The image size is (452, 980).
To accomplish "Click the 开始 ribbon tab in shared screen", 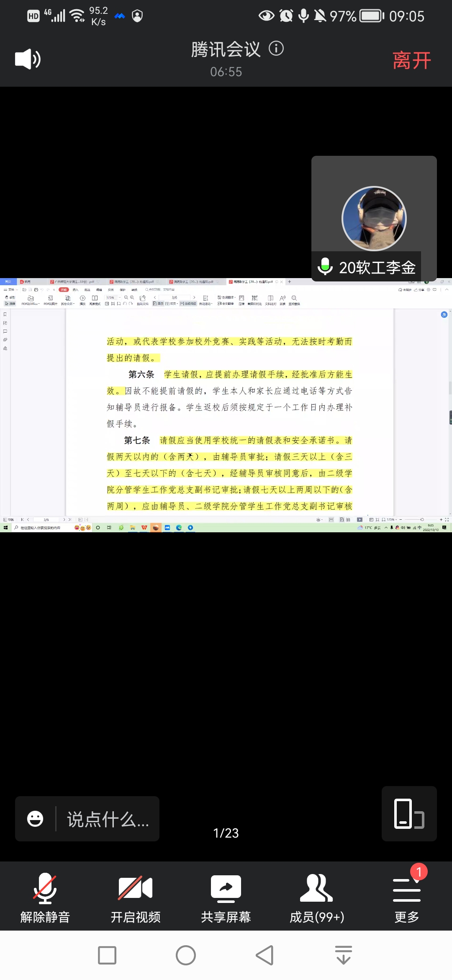I will [x=64, y=290].
